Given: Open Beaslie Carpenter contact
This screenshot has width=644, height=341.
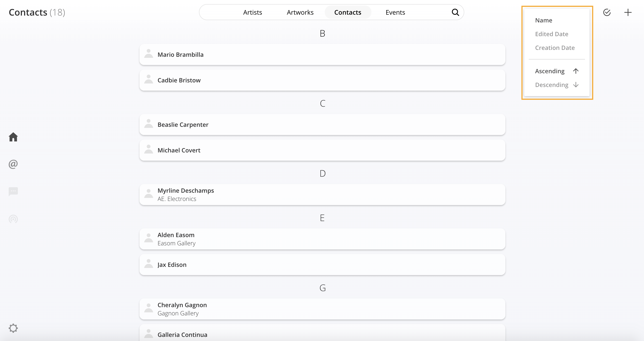Looking at the screenshot, I should pos(322,124).
